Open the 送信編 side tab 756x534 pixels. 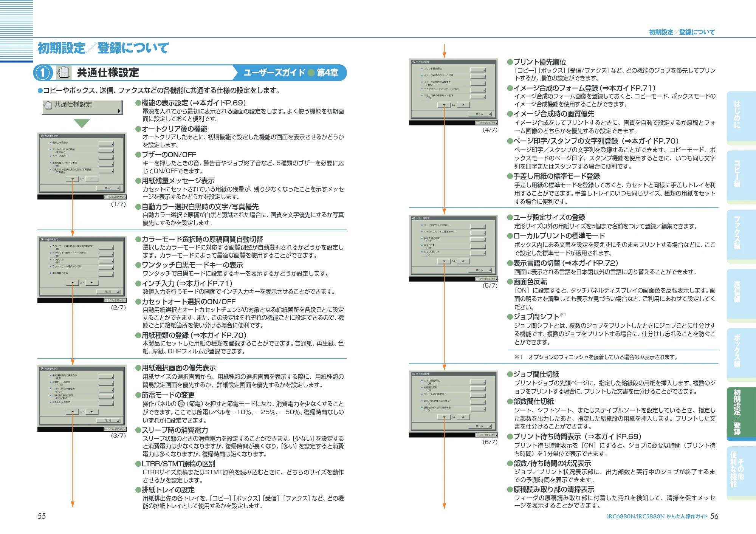[741, 296]
